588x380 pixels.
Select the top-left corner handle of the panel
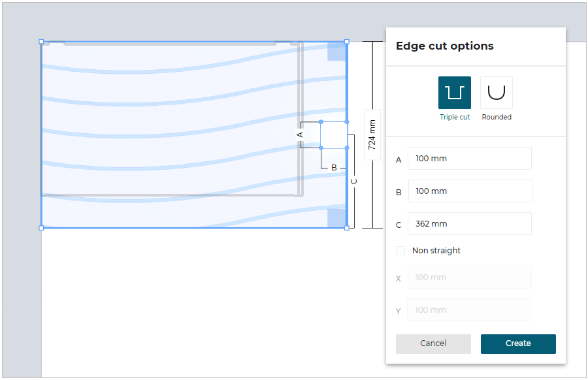click(42, 42)
